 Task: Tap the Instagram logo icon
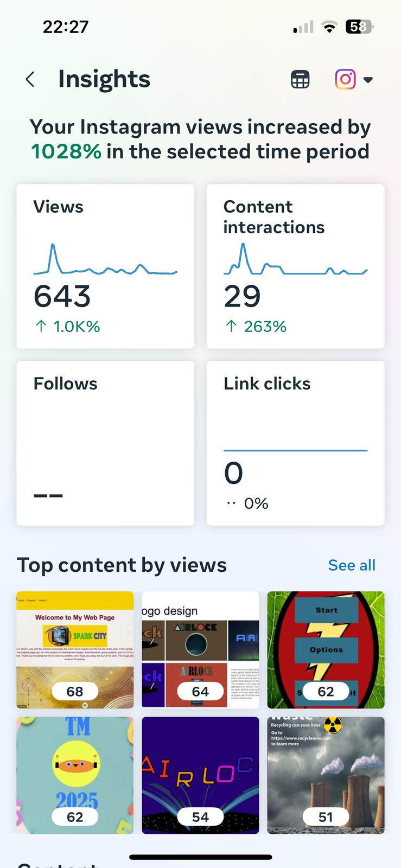coord(345,79)
